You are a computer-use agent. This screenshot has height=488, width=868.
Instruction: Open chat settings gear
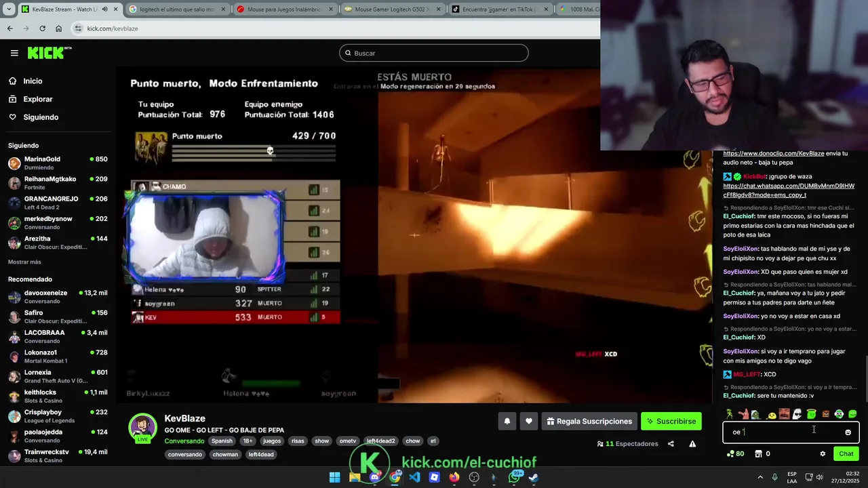point(823,453)
